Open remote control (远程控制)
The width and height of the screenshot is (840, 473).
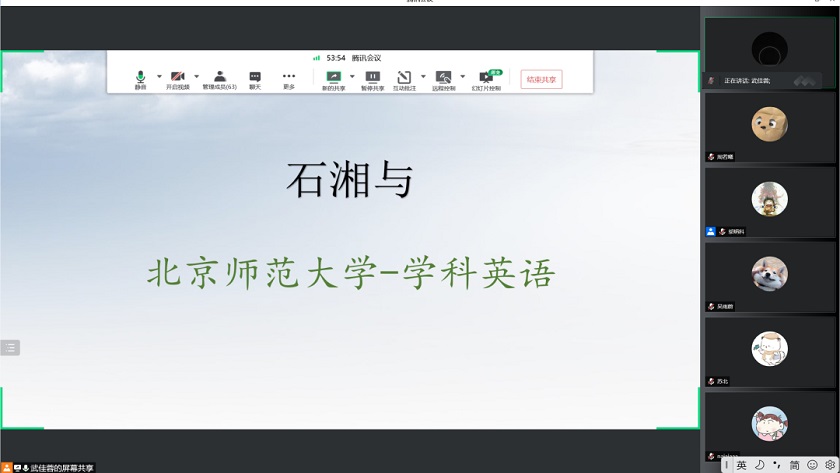444,80
